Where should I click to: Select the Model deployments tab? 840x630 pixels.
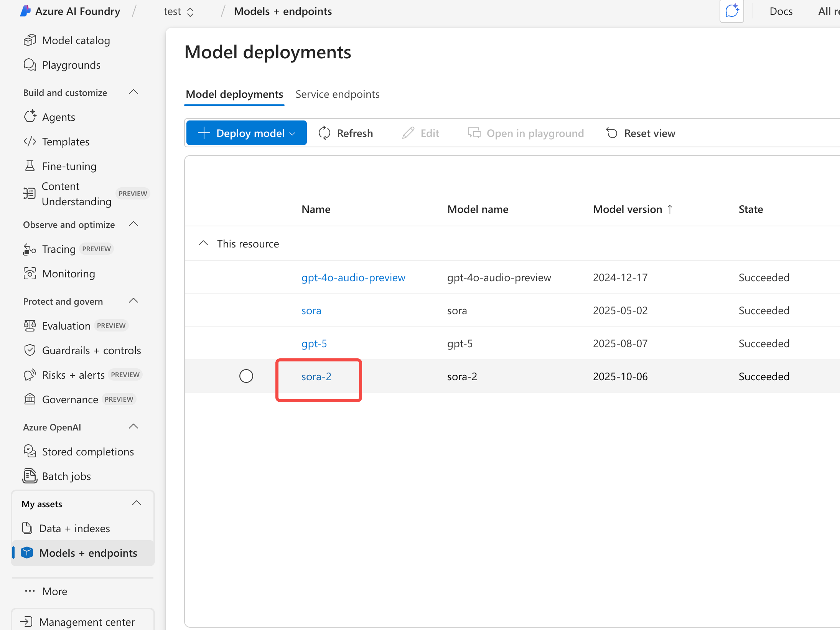click(x=234, y=94)
